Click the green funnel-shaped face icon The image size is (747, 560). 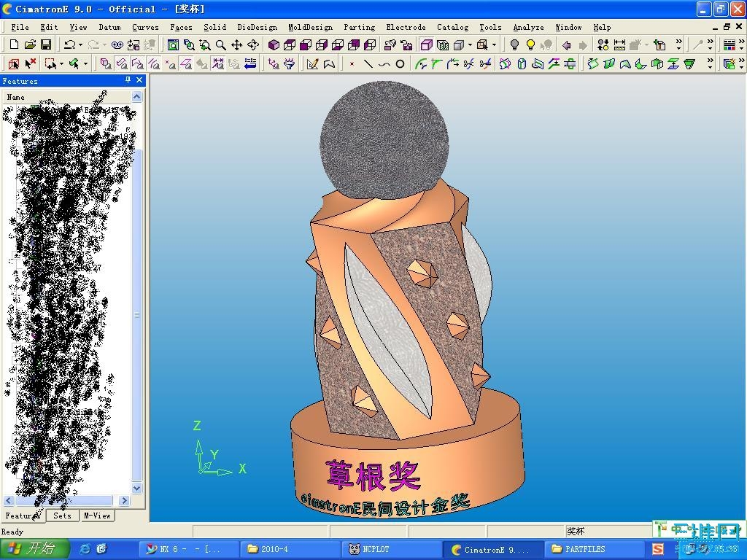(x=689, y=63)
